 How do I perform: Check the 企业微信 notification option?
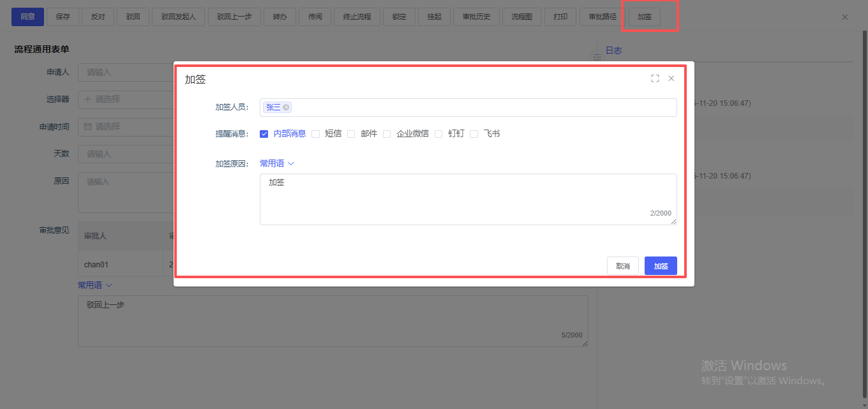tap(387, 134)
